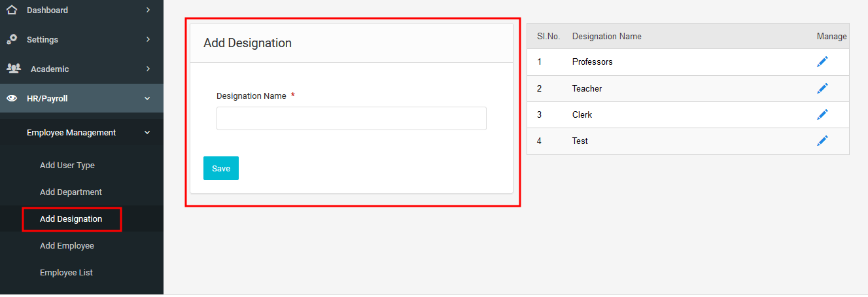Viewport: 868px width, 297px height.
Task: Collapse the Employee Management submenu arrow
Action: click(x=147, y=132)
